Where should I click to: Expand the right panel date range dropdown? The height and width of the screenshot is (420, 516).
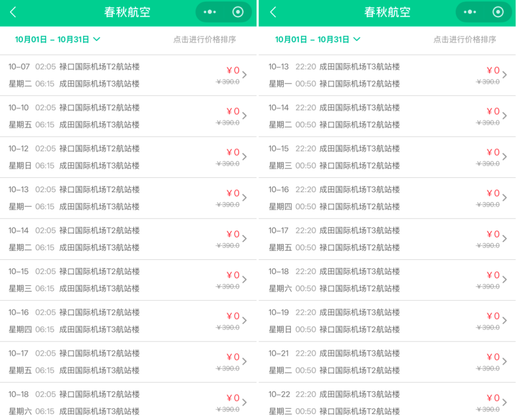tap(318, 40)
